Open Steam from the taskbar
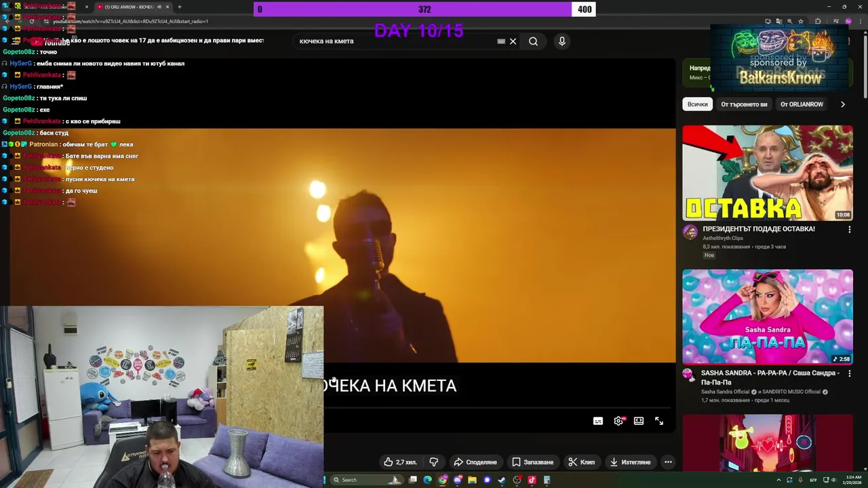 (x=502, y=480)
